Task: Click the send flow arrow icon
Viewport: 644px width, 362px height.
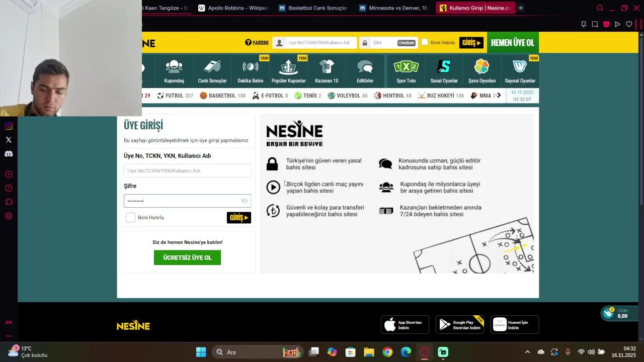Action: click(x=617, y=24)
